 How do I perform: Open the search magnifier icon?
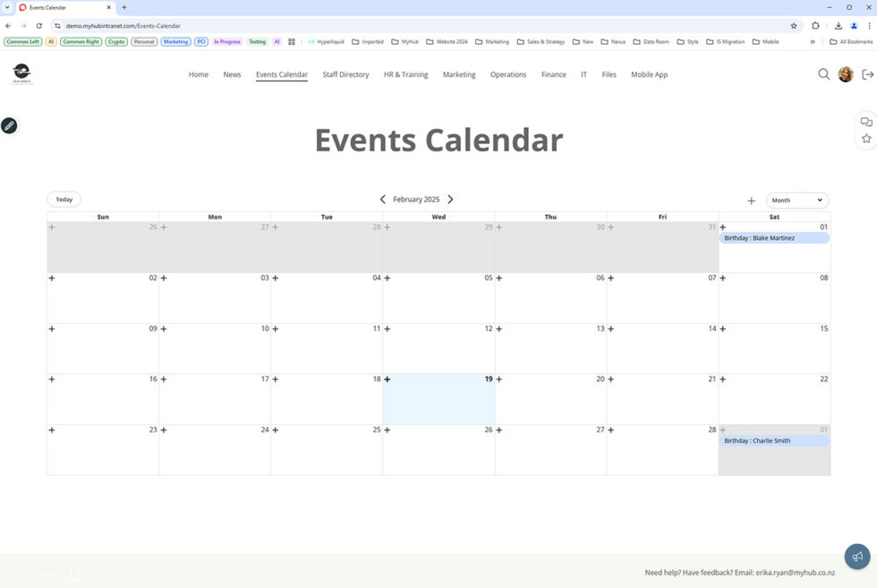point(823,74)
